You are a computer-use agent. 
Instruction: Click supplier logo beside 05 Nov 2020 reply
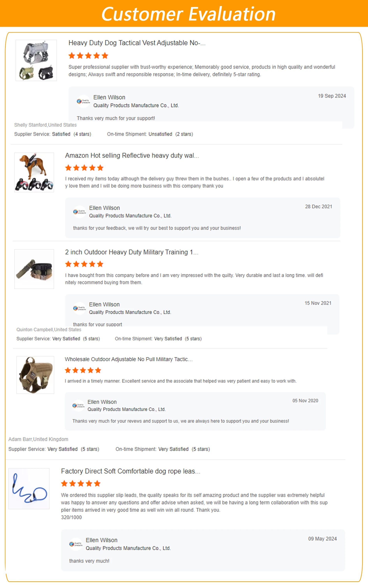(x=78, y=405)
